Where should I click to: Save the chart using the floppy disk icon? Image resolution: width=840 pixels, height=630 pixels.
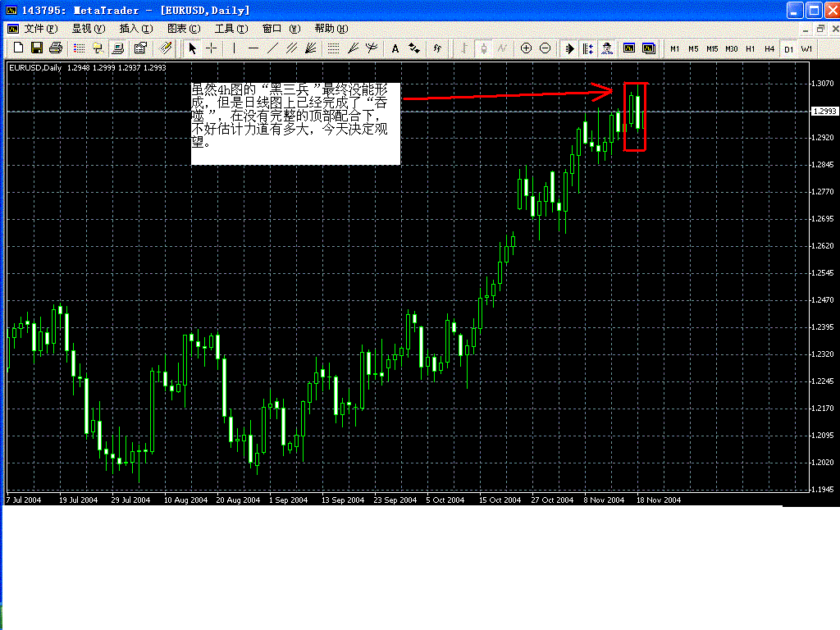point(36,48)
